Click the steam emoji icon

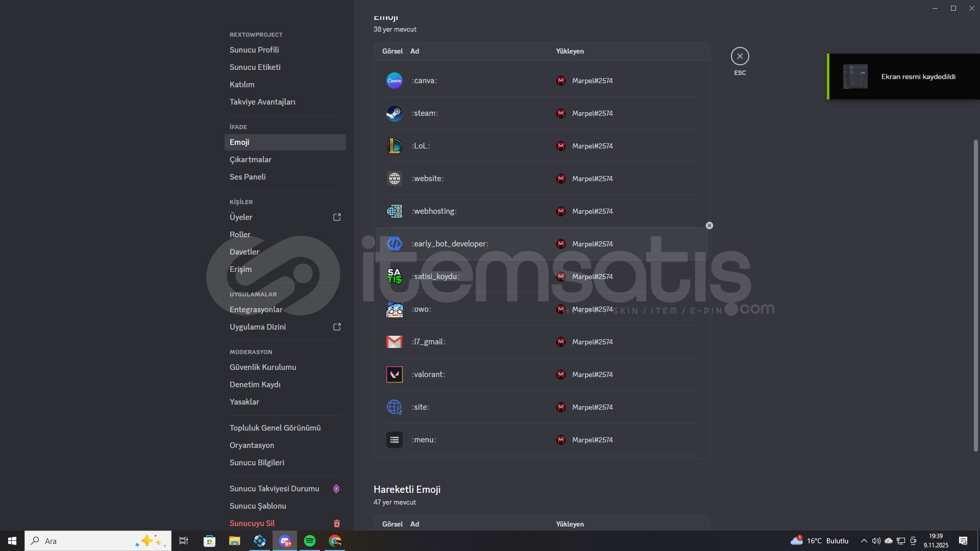[x=394, y=113]
